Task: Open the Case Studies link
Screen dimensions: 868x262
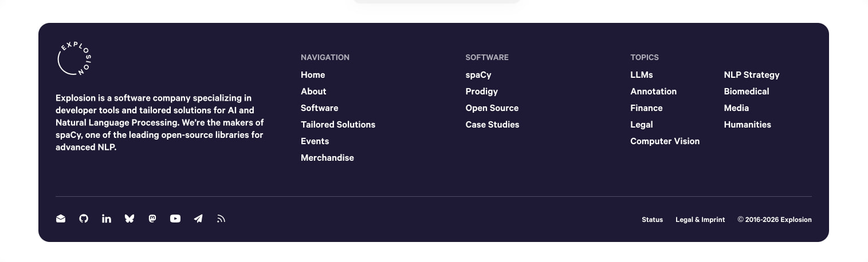Action: coord(493,125)
